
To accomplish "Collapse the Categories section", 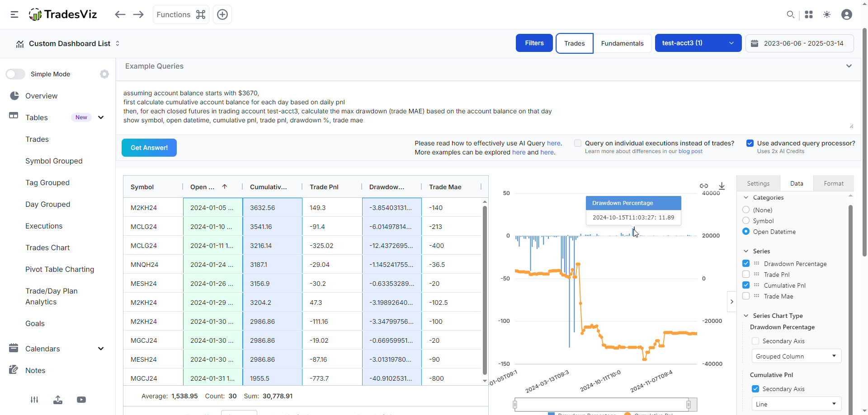I will [746, 197].
